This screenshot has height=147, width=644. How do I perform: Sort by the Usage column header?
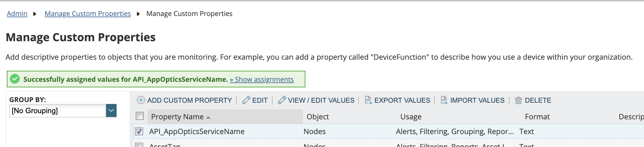tap(411, 117)
